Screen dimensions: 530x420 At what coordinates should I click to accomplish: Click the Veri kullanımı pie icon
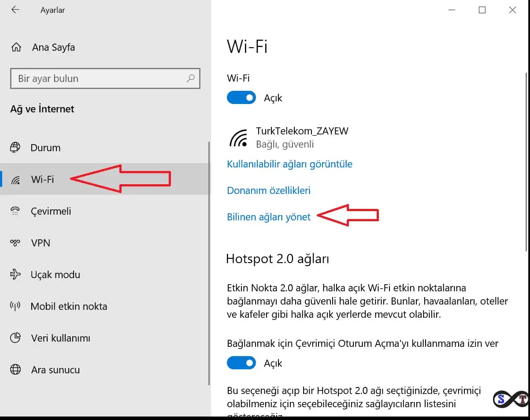tap(15, 338)
